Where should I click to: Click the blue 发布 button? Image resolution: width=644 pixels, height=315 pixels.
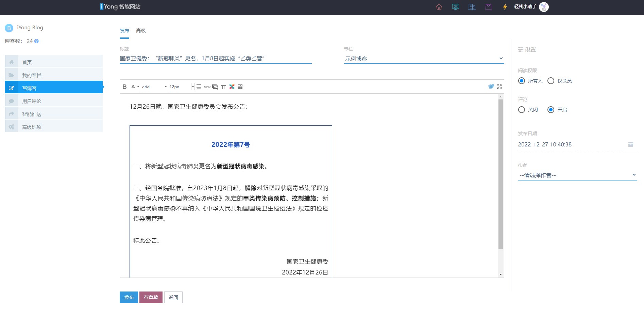coord(129,297)
